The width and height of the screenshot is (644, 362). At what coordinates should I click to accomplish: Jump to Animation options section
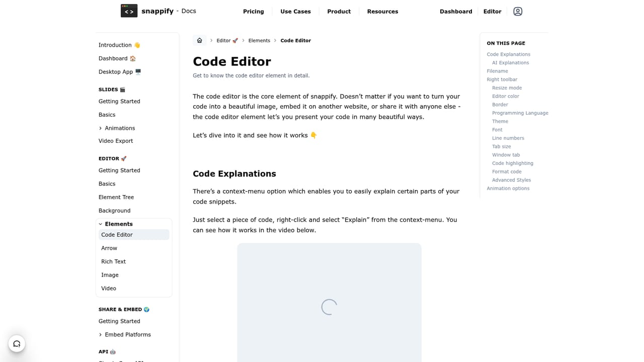[508, 189]
